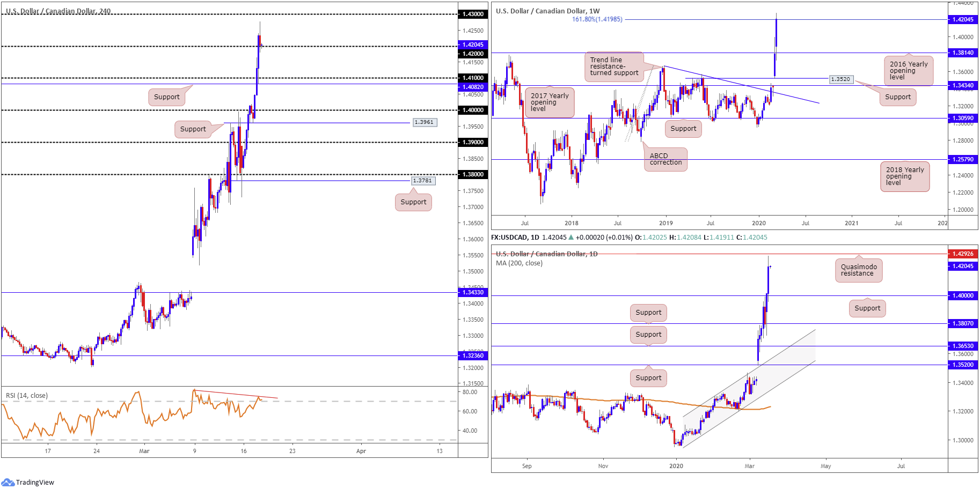
Task: Select the 240-minute USD/CAD chart title
Action: coord(58,11)
